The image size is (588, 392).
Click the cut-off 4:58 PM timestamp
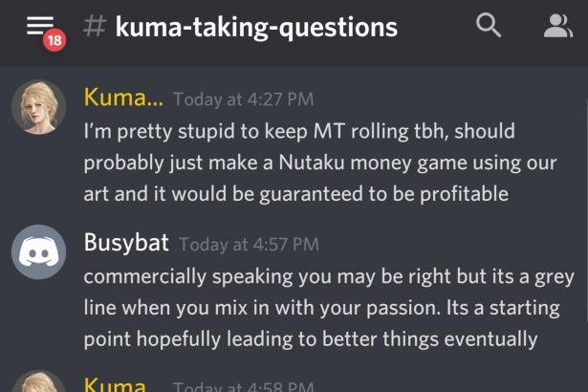(x=243, y=386)
